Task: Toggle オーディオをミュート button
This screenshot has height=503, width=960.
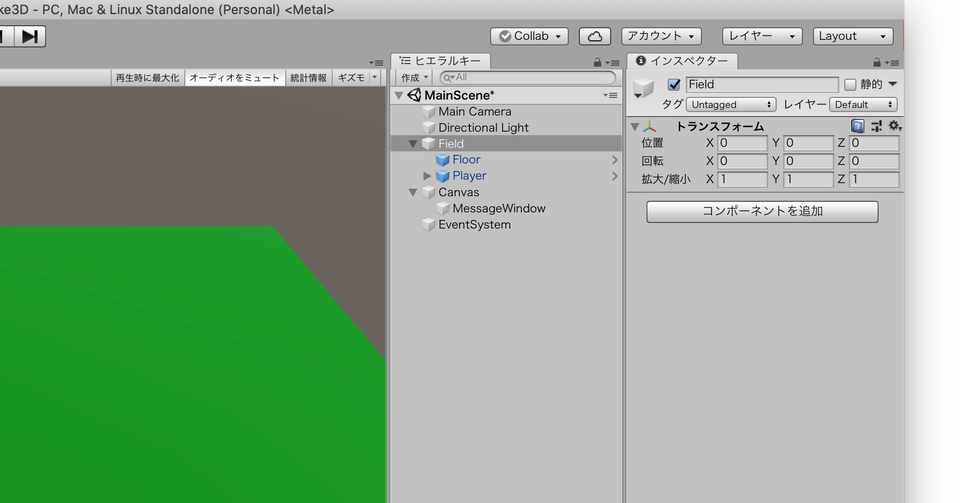Action: pyautogui.click(x=234, y=78)
